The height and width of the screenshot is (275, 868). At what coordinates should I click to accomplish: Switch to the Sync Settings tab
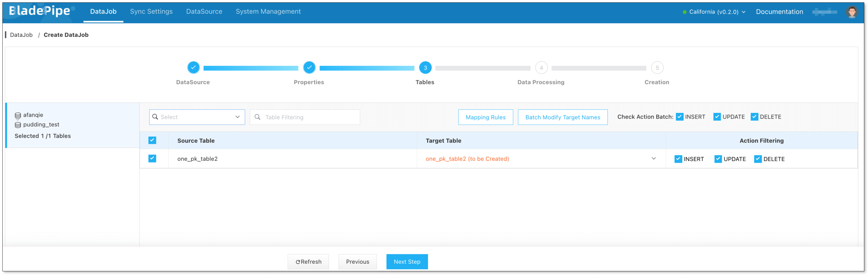pos(151,11)
